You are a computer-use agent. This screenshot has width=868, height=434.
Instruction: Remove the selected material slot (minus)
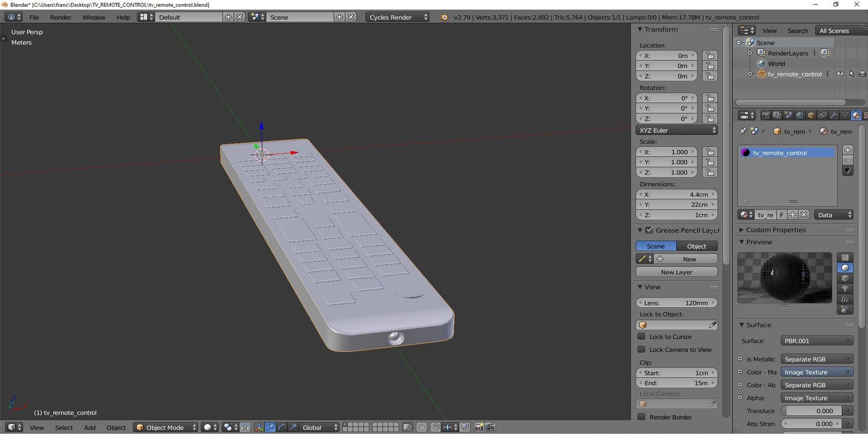848,160
